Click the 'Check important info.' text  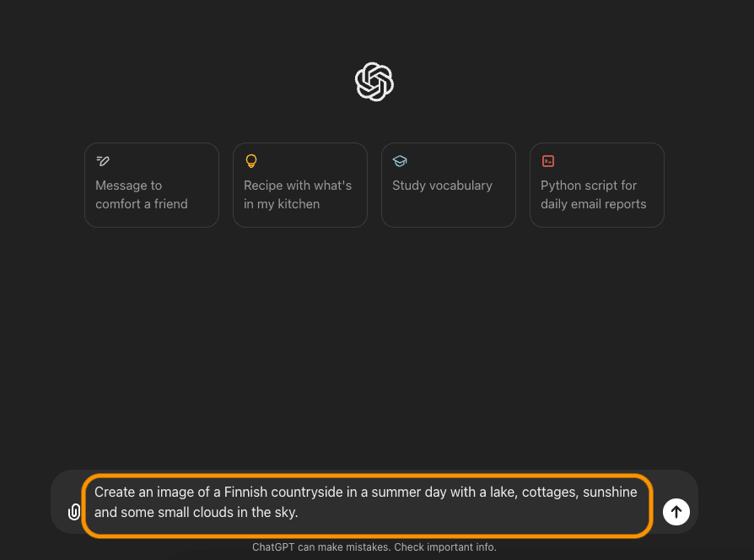[x=445, y=547]
